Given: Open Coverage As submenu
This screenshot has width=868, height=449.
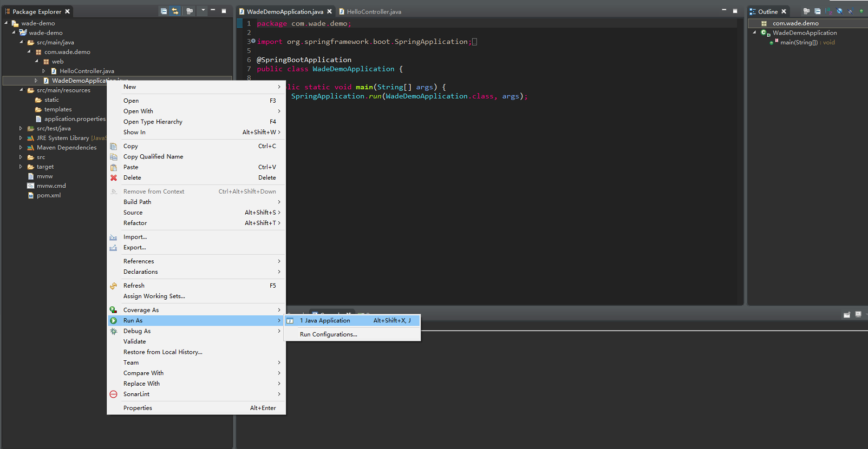Looking at the screenshot, I should (x=196, y=310).
